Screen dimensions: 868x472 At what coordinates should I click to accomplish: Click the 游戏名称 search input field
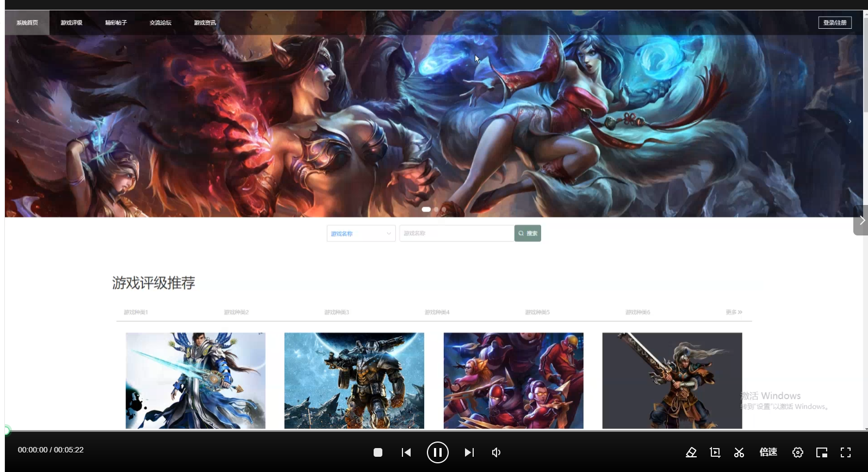point(456,233)
